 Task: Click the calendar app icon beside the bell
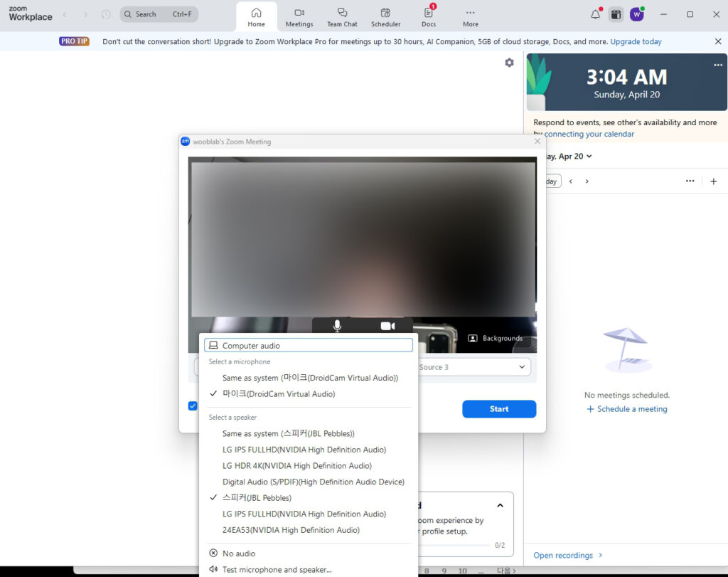click(x=616, y=14)
